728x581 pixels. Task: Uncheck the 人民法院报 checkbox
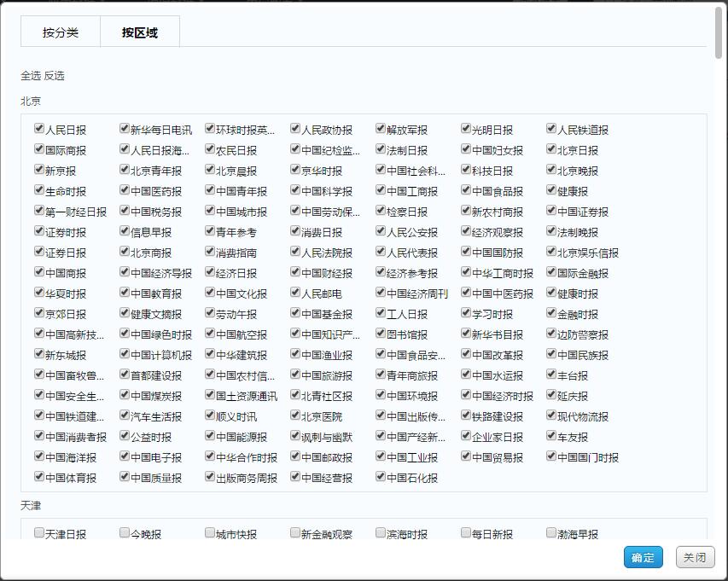pos(295,251)
